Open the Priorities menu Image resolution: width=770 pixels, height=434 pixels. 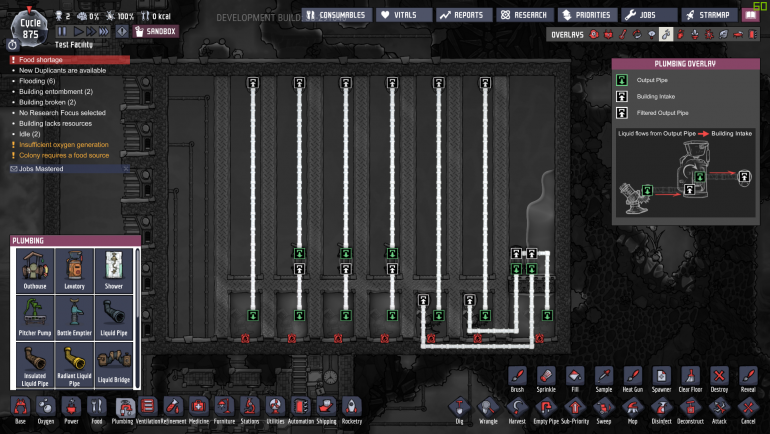click(587, 15)
